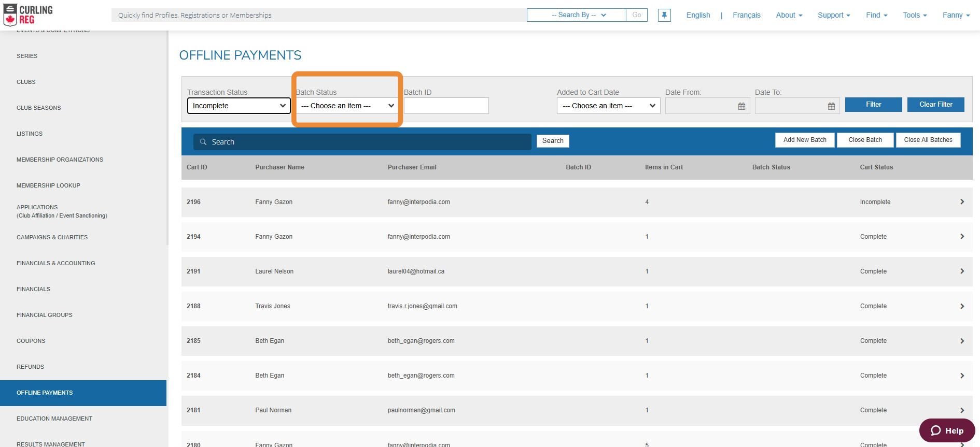Click the magnifier icon in the search bar
This screenshot has width=980, height=447.
[x=203, y=142]
